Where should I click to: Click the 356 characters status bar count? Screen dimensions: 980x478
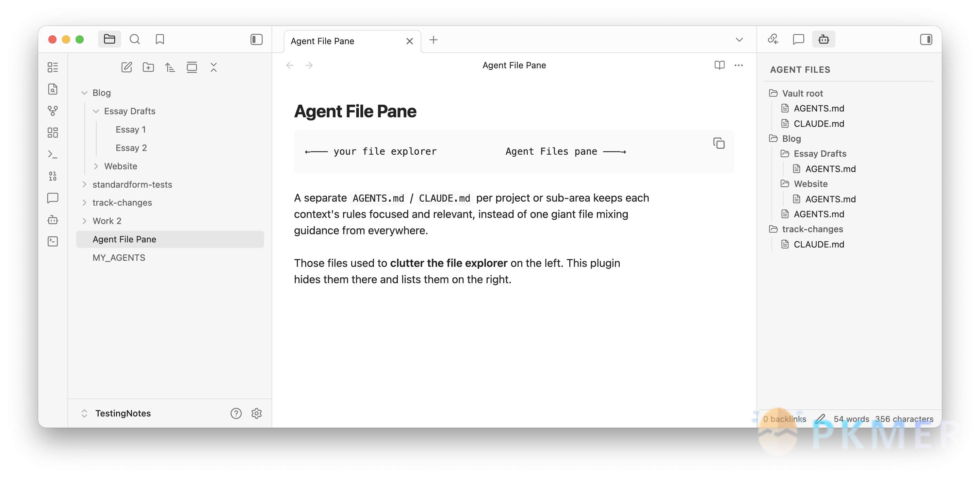(x=904, y=419)
